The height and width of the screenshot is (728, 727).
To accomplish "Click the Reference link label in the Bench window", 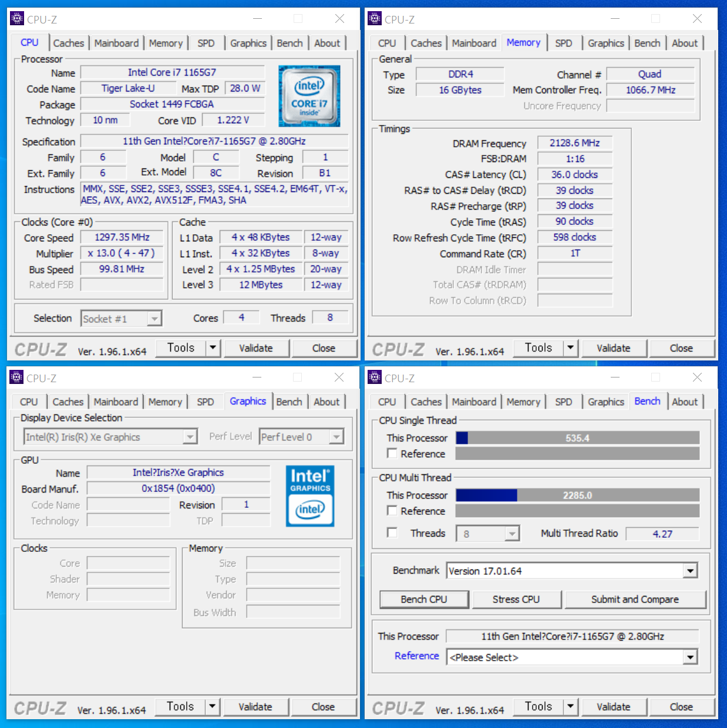I will tap(416, 656).
